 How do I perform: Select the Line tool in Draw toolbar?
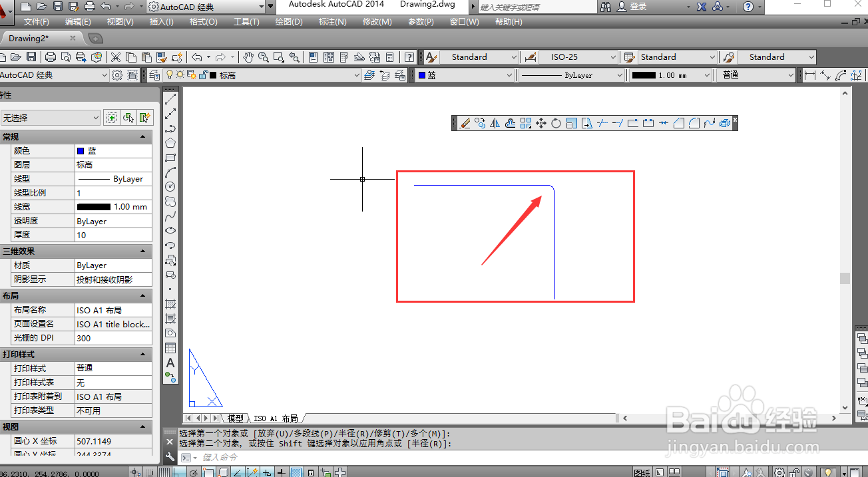[x=170, y=99]
